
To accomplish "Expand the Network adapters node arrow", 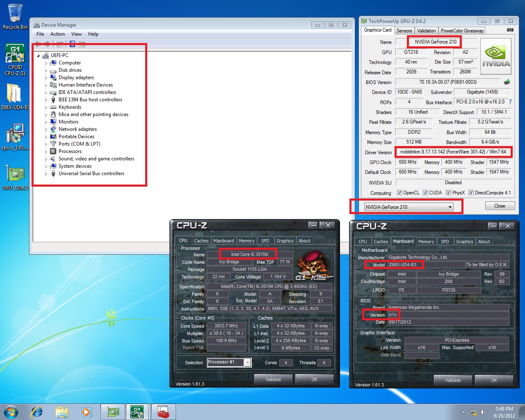I will click(46, 129).
